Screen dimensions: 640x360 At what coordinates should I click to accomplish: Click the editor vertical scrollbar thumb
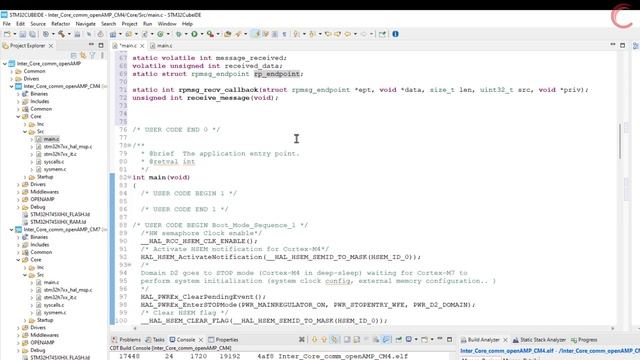coord(620,141)
